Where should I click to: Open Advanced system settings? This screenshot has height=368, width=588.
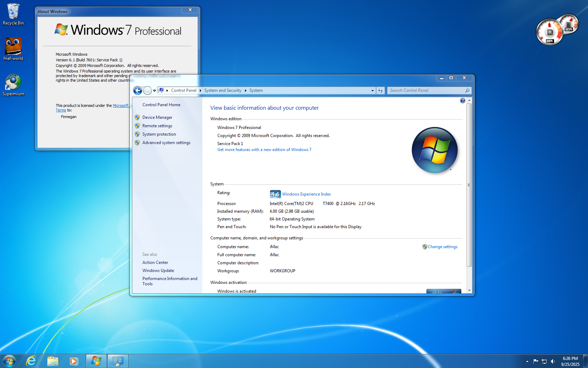point(166,143)
